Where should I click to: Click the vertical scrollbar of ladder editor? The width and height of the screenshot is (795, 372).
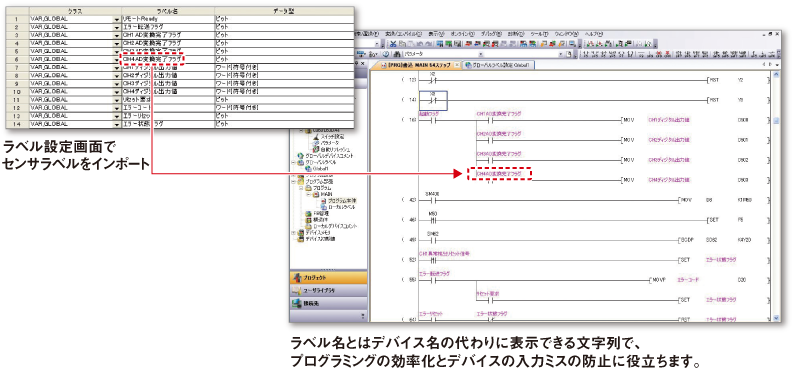[776, 195]
